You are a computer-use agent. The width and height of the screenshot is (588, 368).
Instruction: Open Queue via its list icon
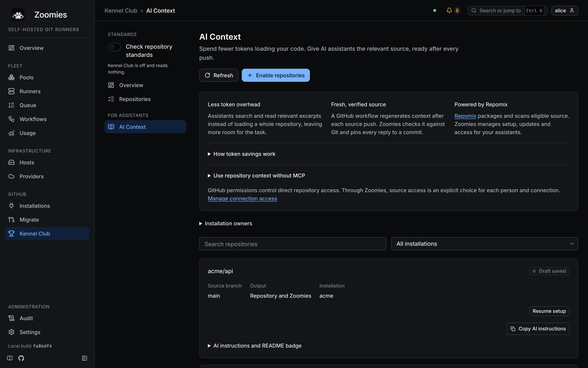coord(11,105)
